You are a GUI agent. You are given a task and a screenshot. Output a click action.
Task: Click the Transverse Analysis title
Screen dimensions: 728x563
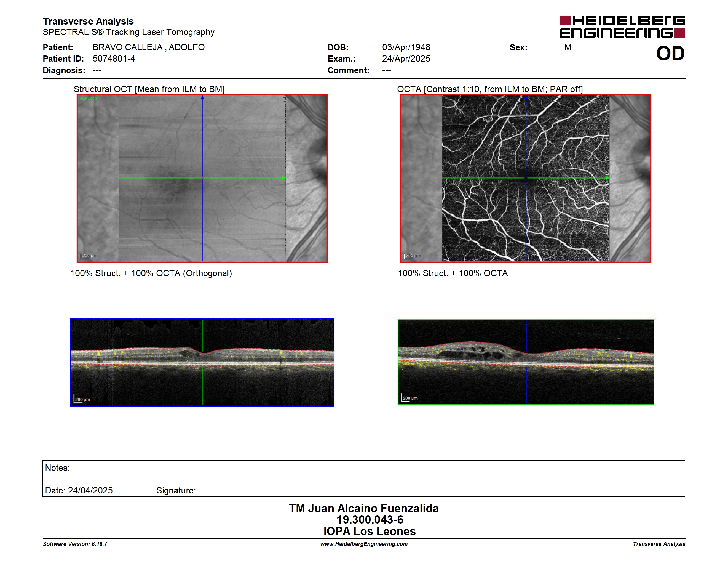(88, 21)
